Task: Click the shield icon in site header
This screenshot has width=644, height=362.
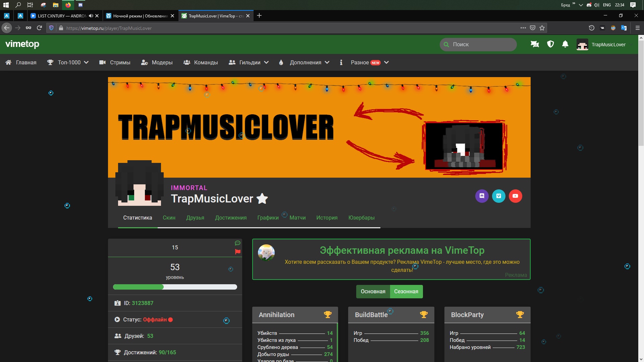Action: point(550,44)
